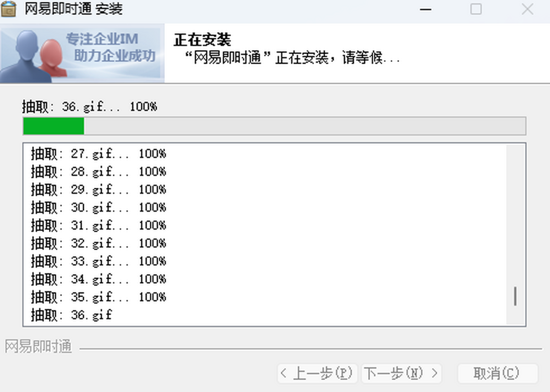Click the 取消(C) cancel button
Viewport: 550px width, 392px height.
click(x=497, y=373)
